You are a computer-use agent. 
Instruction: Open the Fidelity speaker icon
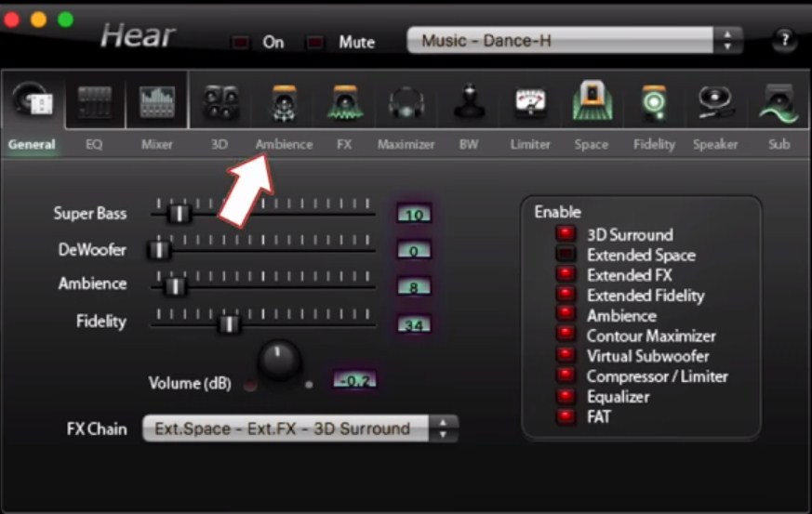654,104
